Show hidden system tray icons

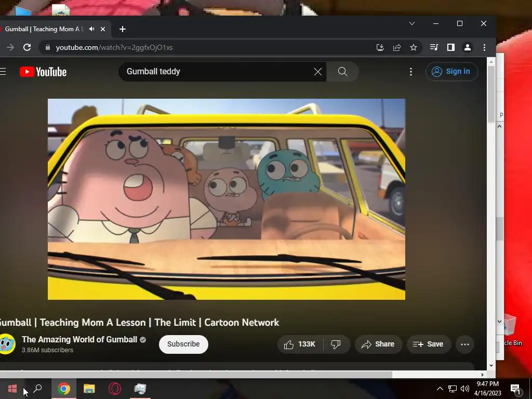[x=440, y=389]
